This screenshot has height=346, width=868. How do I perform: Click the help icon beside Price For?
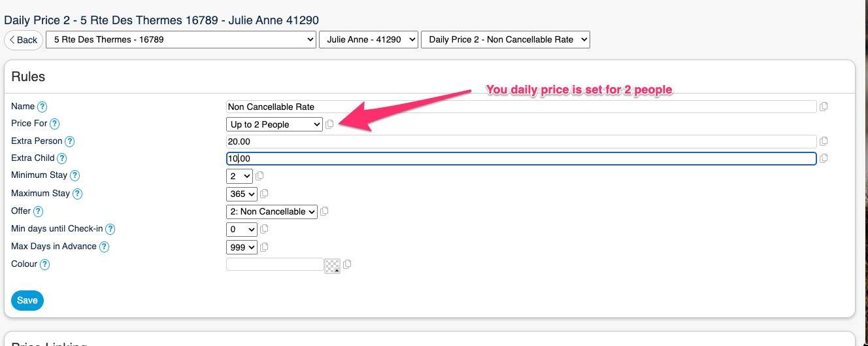[55, 124]
